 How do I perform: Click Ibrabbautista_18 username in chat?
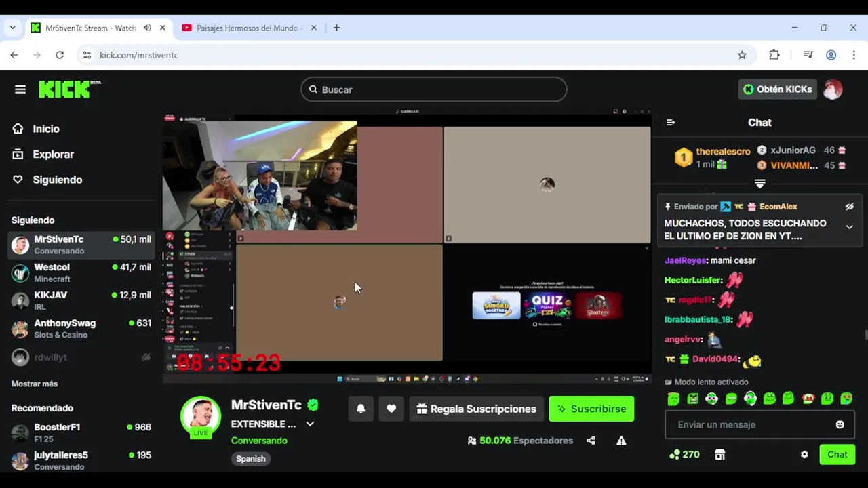(698, 319)
